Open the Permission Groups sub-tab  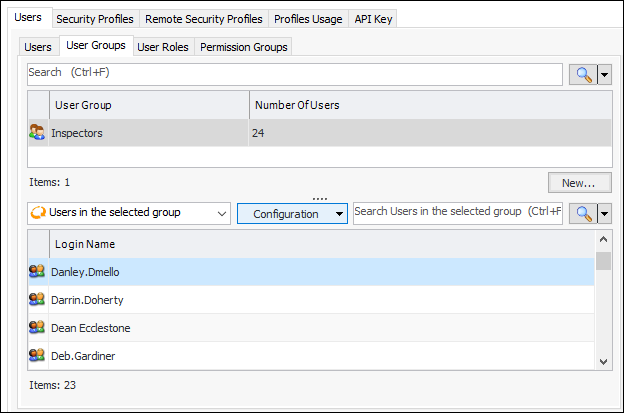click(243, 47)
